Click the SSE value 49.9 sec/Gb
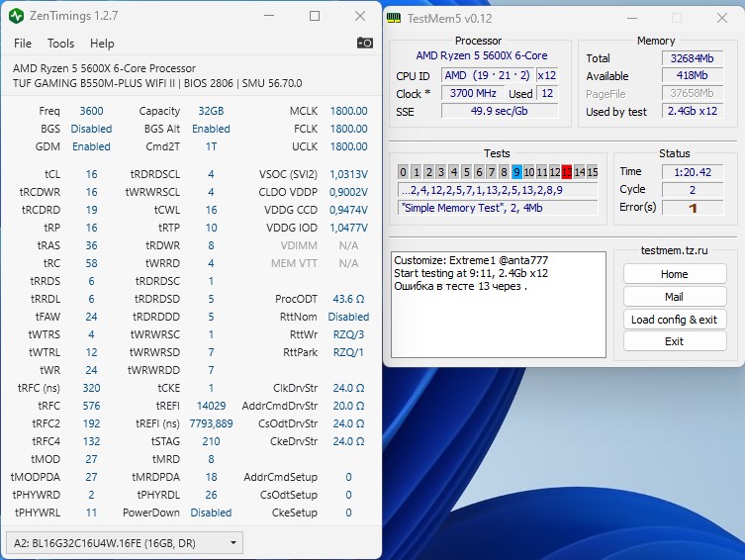The width and height of the screenshot is (745, 560). click(x=500, y=111)
